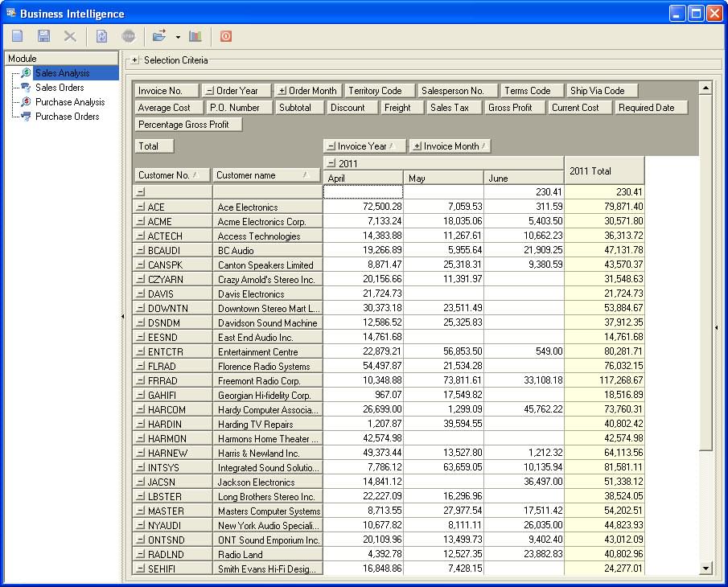The image size is (728, 587).
Task: Click the right edge splitter arrow
Action: [x=717, y=327]
